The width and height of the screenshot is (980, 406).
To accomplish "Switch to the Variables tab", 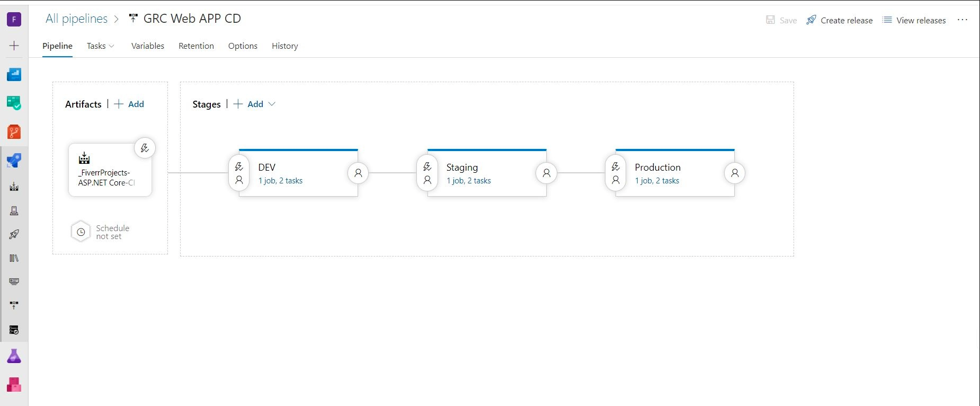I will (x=148, y=46).
